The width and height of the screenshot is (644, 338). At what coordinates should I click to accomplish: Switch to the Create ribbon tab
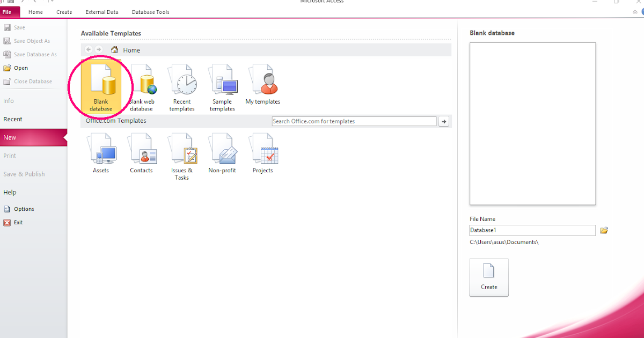(64, 12)
